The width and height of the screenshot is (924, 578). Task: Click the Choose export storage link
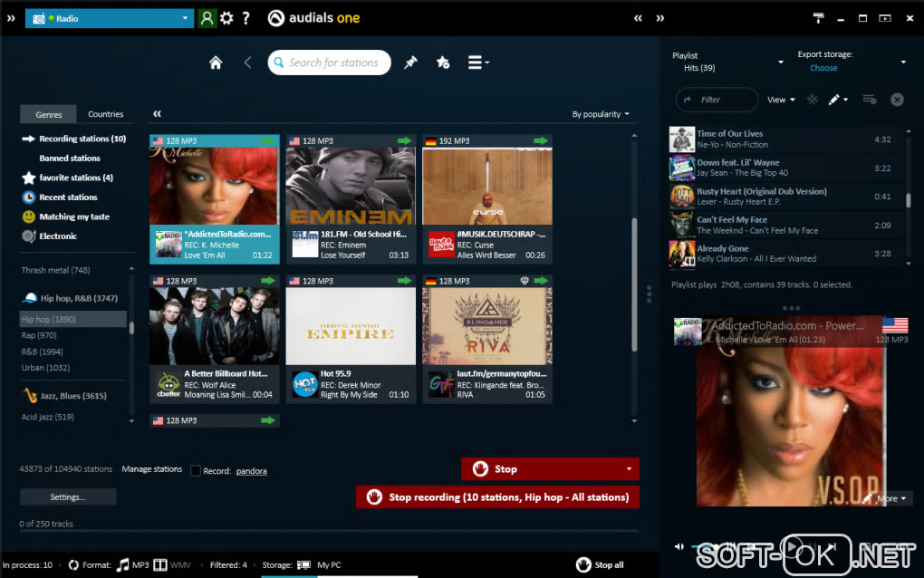823,68
